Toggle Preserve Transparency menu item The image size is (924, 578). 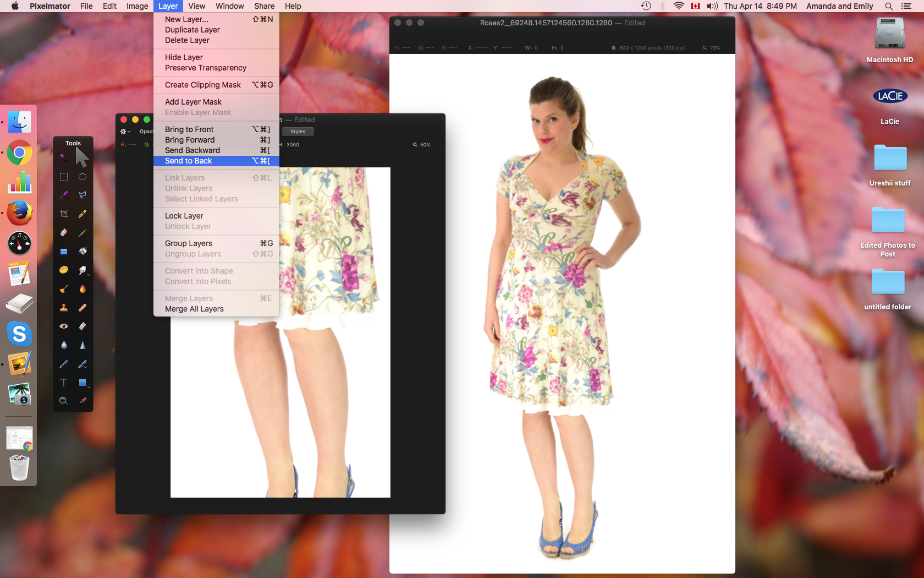pyautogui.click(x=216, y=68)
